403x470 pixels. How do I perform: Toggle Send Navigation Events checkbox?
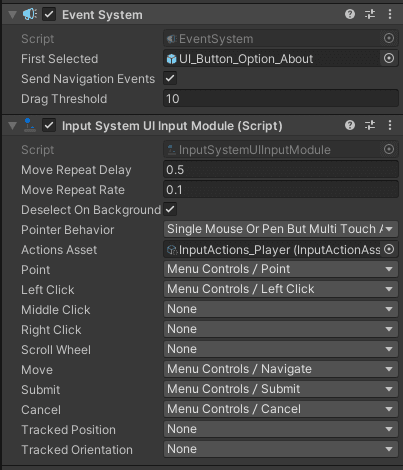coord(170,79)
